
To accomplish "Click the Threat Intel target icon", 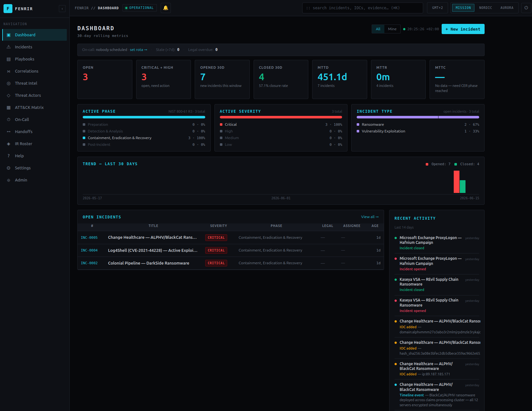I will tap(9, 83).
